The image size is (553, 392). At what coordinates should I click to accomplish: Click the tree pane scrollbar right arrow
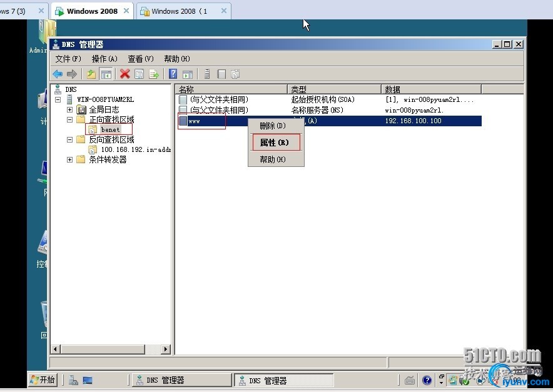click(x=166, y=349)
